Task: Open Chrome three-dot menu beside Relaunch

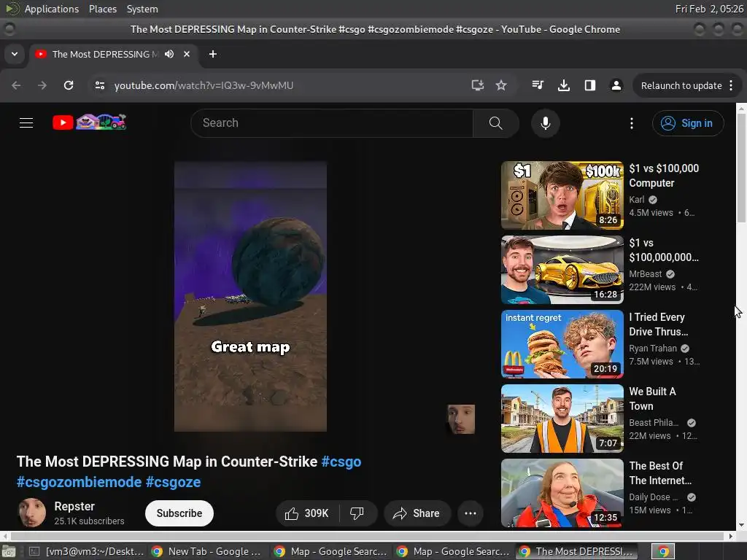Action: pos(731,85)
